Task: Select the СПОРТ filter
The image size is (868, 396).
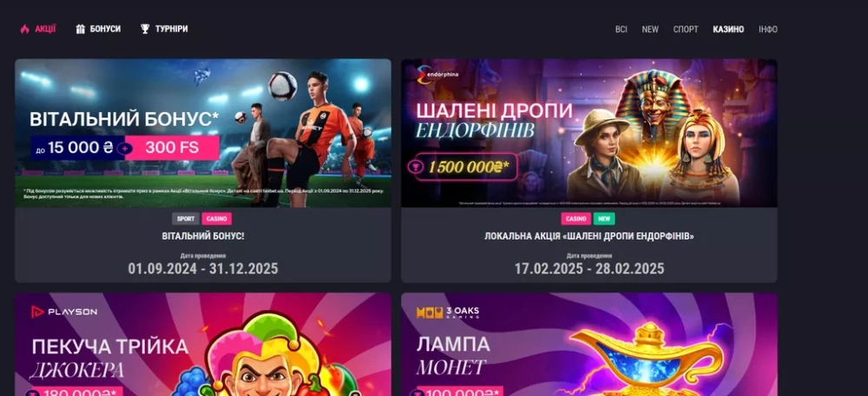Action: (x=686, y=30)
